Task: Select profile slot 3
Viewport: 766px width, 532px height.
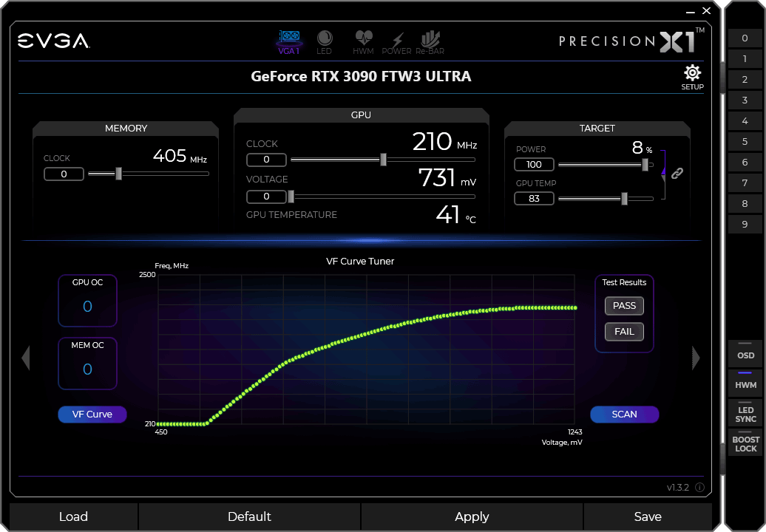Action: pyautogui.click(x=745, y=100)
